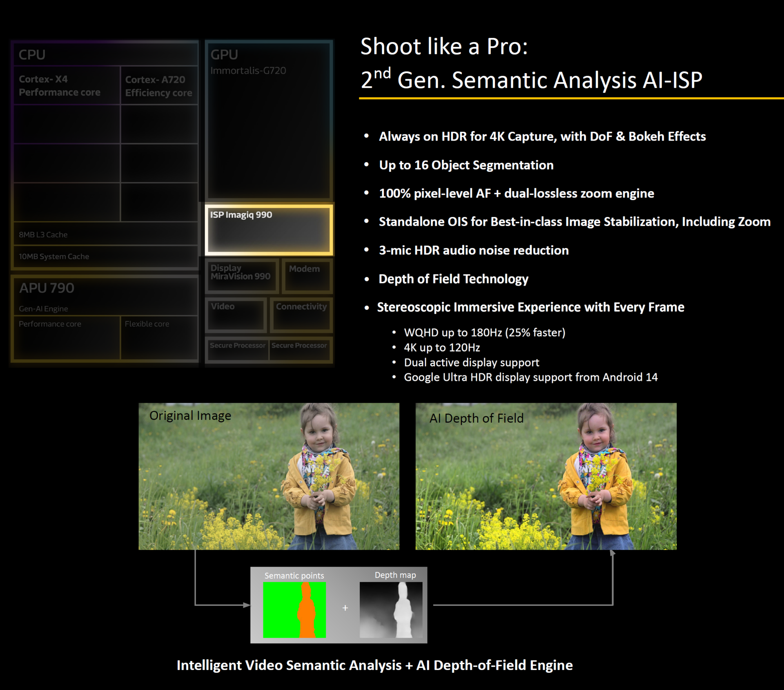Click the Modem block
The width and height of the screenshot is (784, 690).
[x=306, y=276]
